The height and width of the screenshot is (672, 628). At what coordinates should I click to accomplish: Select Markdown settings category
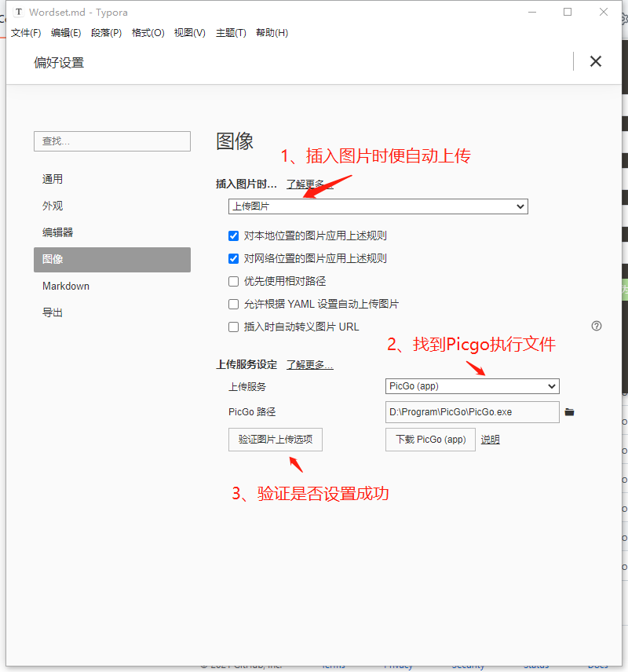(112, 286)
